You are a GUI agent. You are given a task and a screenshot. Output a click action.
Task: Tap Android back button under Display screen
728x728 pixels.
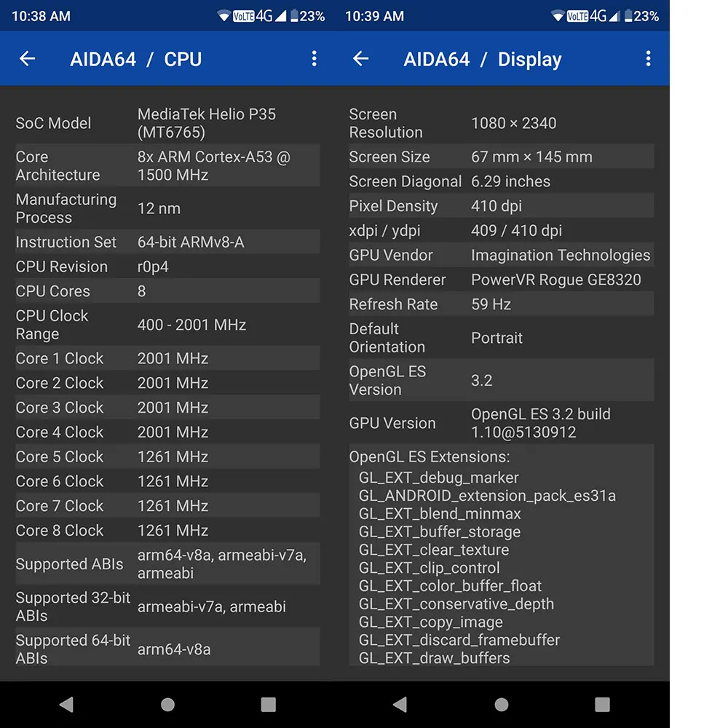click(x=400, y=704)
